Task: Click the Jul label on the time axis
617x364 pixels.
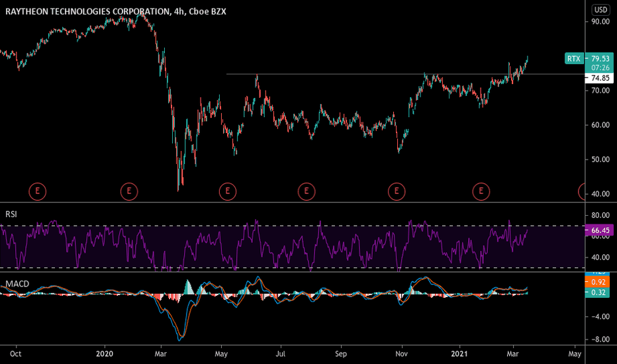Action: pyautogui.click(x=280, y=353)
